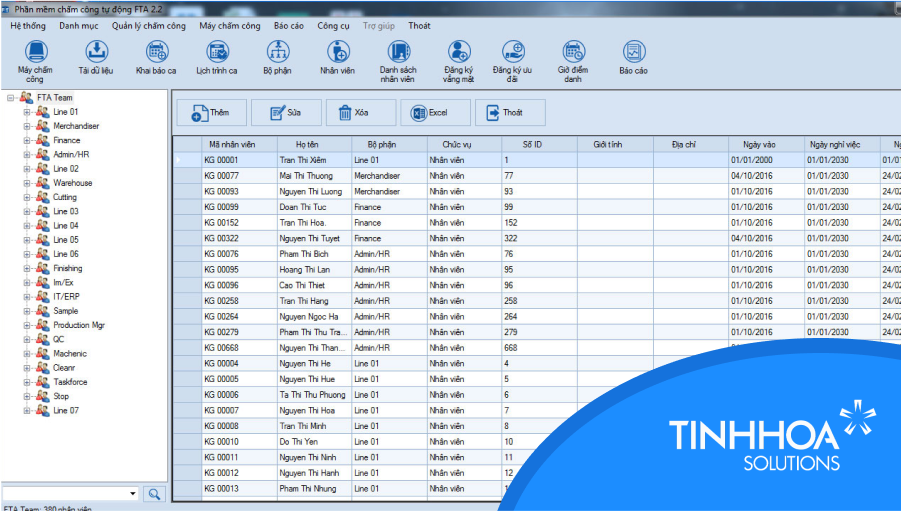Select Stop in the tree
Viewport: 901px width, 511px height.
pyautogui.click(x=61, y=397)
